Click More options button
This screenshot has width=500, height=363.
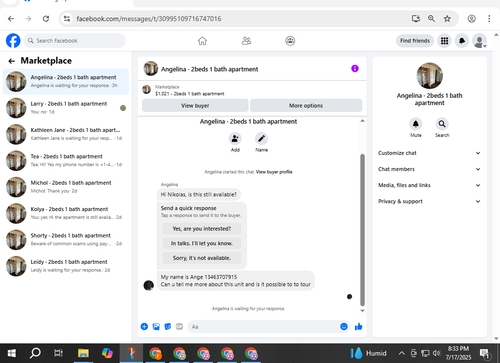click(306, 105)
